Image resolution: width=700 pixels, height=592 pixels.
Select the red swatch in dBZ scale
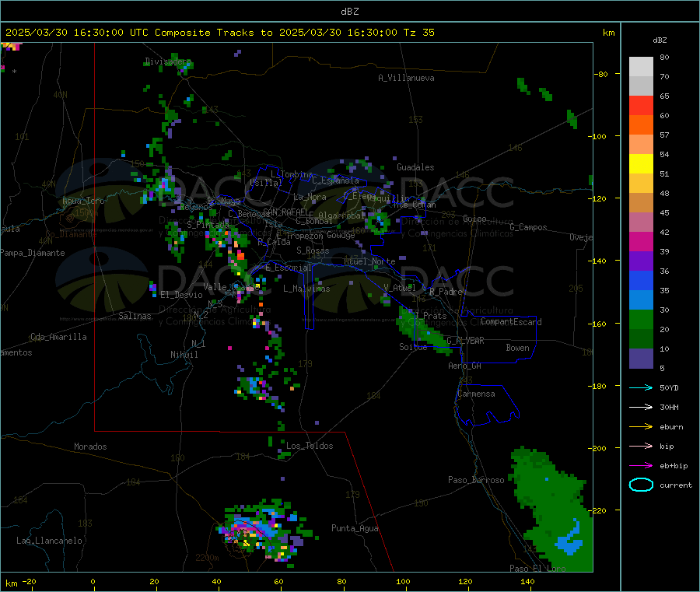point(641,105)
